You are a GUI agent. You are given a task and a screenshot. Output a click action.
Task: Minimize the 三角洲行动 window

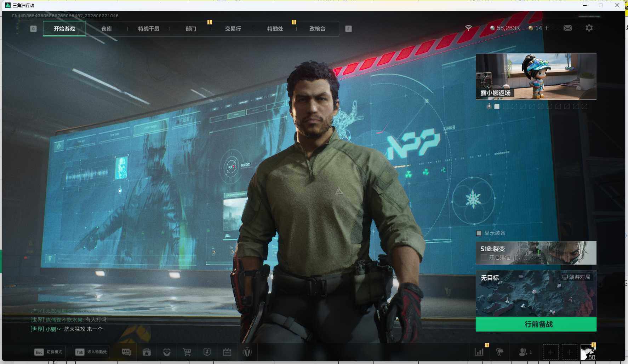[x=585, y=5]
